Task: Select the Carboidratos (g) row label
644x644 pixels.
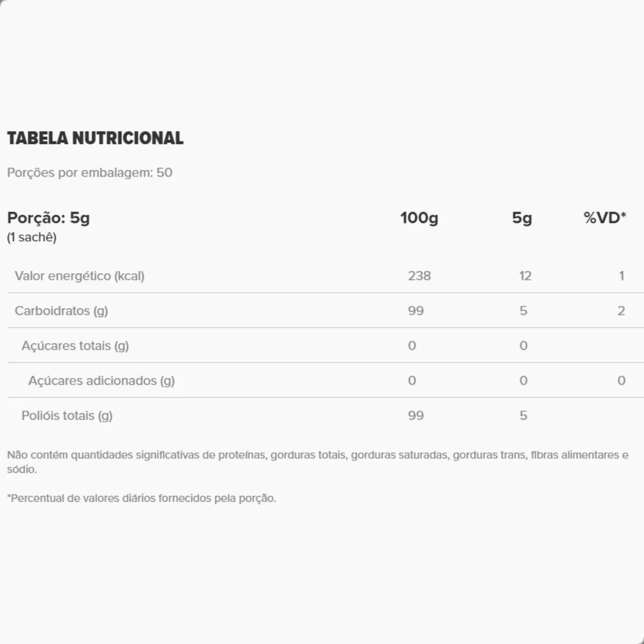Action: tap(61, 311)
